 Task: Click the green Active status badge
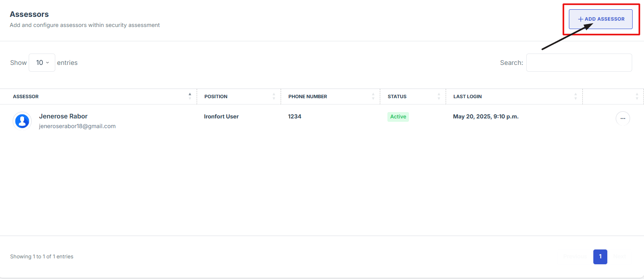(398, 117)
